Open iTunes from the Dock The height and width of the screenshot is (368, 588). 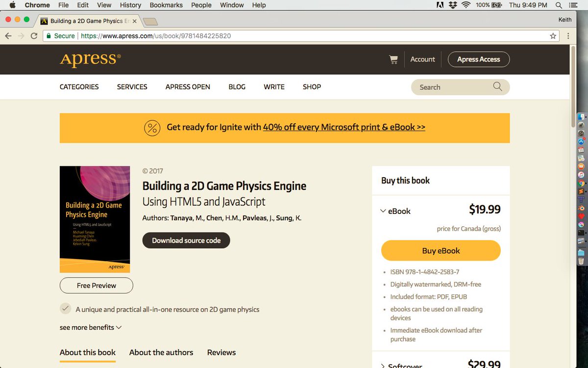[x=581, y=175]
